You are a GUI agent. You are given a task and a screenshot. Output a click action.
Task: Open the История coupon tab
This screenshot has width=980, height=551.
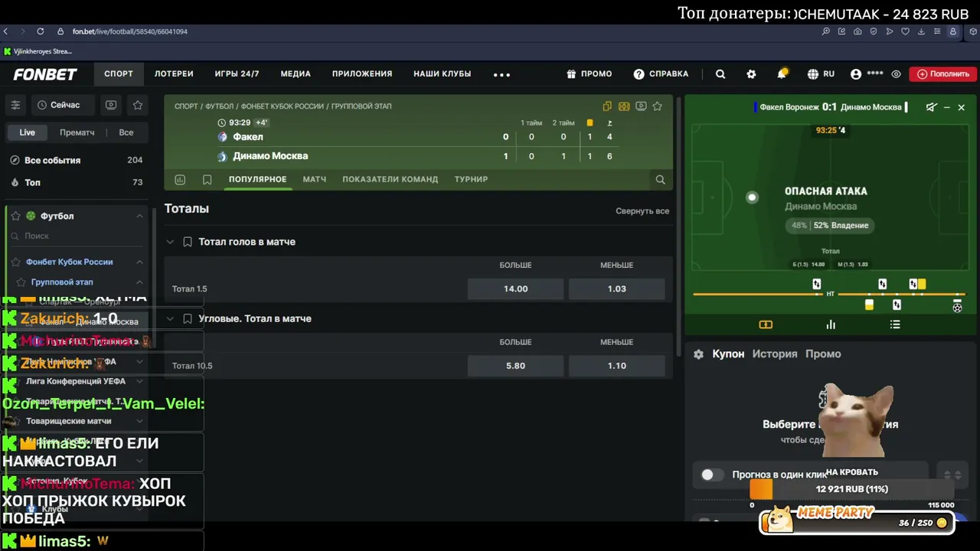[x=775, y=354]
